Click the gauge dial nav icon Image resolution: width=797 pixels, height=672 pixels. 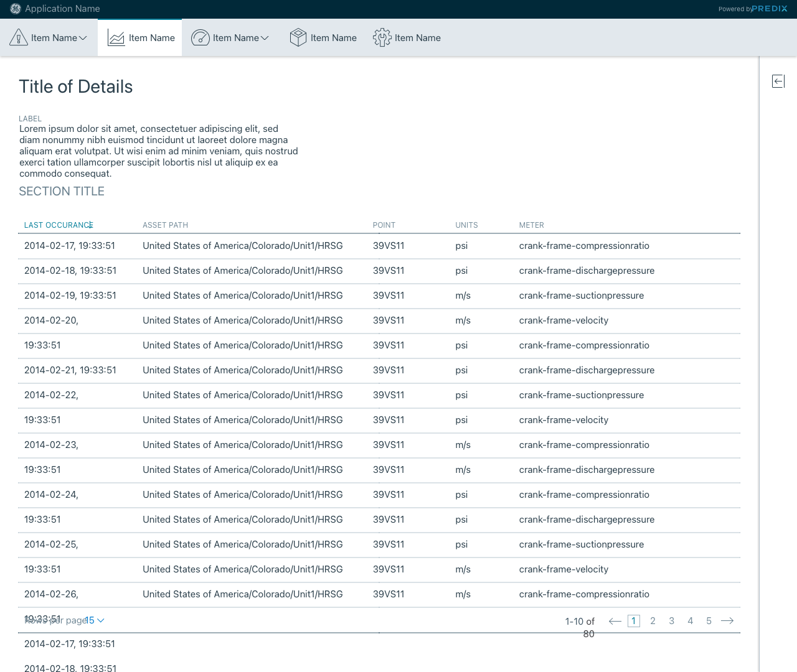[x=200, y=38]
